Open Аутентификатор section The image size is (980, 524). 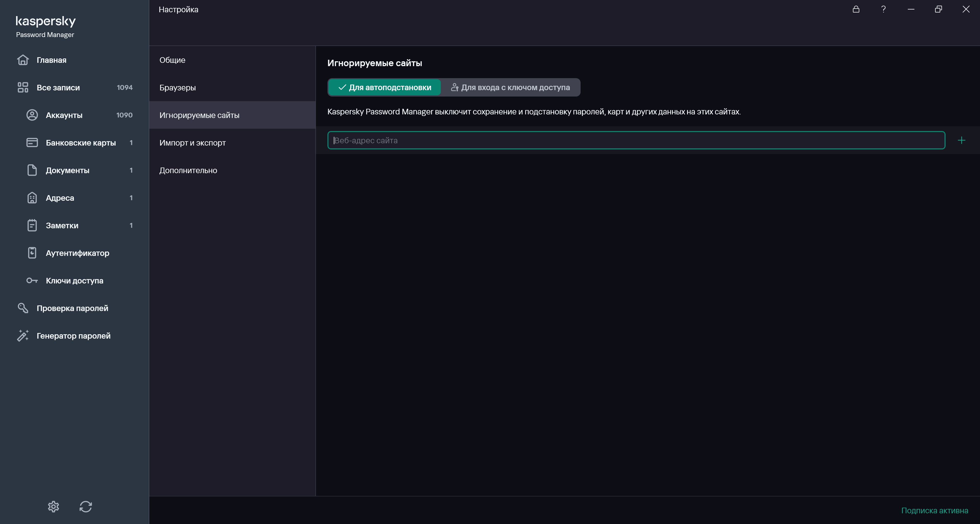77,253
